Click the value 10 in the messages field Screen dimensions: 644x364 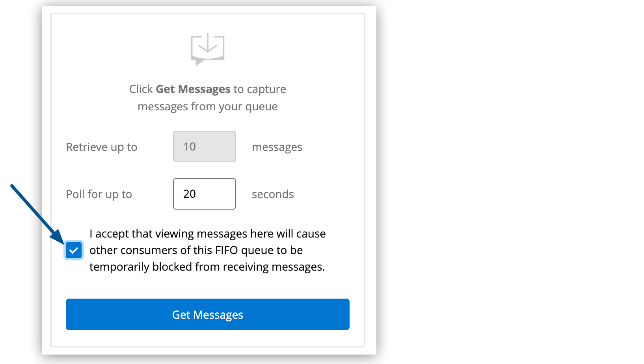tap(191, 146)
